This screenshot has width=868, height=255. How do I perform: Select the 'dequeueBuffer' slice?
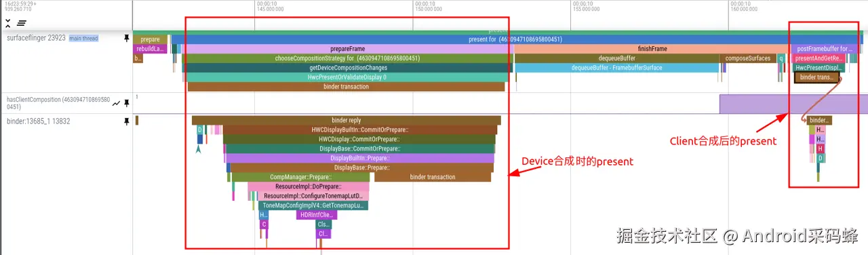(x=617, y=58)
